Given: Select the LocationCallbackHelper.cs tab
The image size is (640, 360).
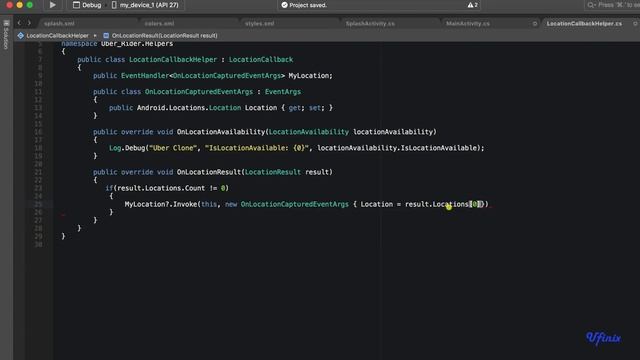Looking at the screenshot, I should coord(584,24).
